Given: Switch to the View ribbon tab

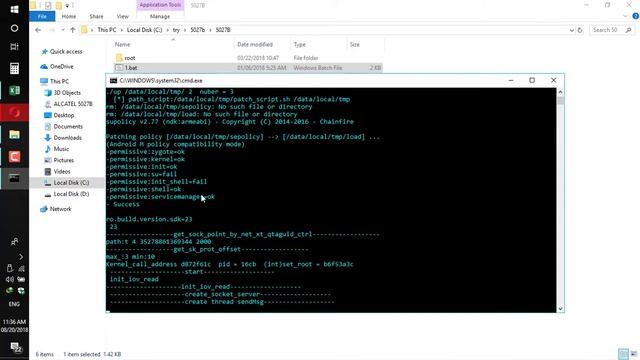Looking at the screenshot, I should tap(122, 16).
